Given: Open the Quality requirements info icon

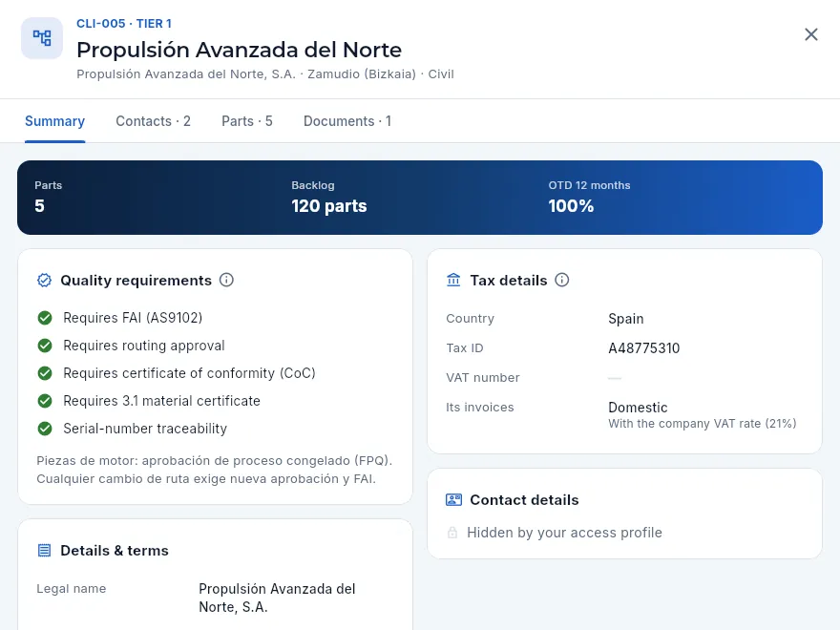Looking at the screenshot, I should (x=226, y=280).
